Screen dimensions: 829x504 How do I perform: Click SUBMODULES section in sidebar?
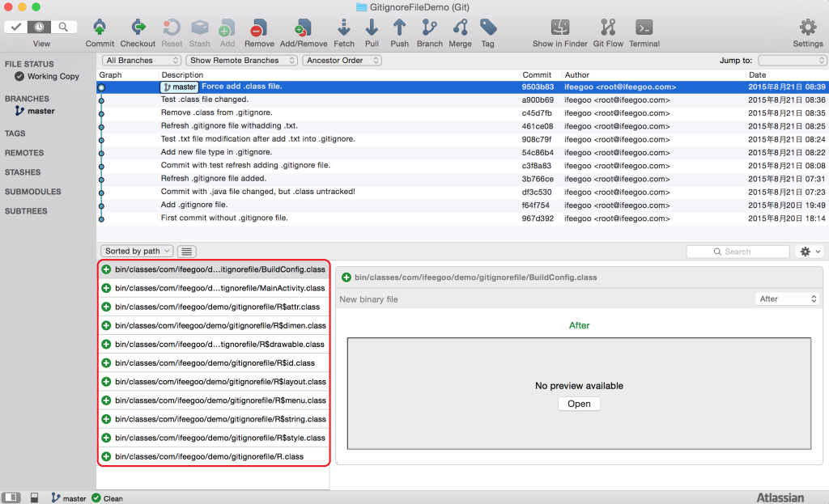pyautogui.click(x=32, y=192)
